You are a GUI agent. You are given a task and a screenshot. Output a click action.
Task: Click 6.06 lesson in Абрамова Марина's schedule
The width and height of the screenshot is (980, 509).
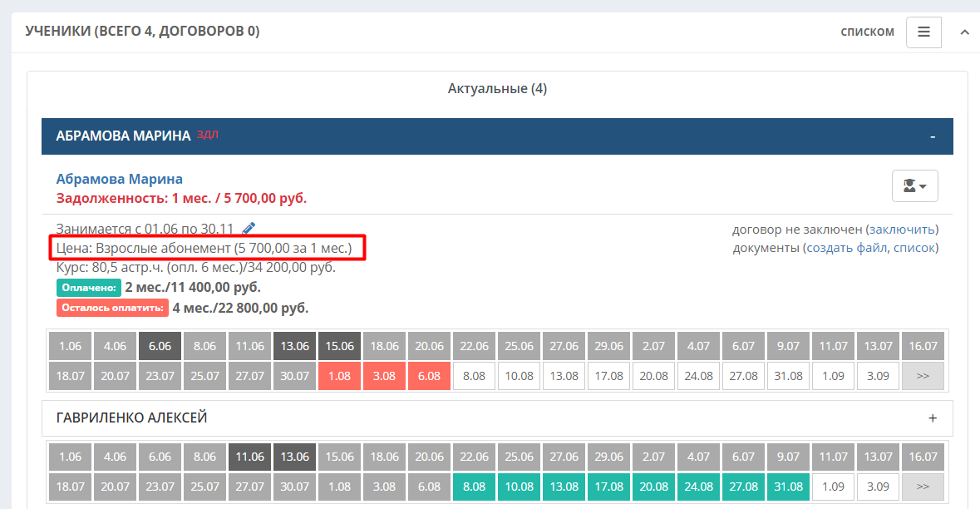click(x=160, y=346)
